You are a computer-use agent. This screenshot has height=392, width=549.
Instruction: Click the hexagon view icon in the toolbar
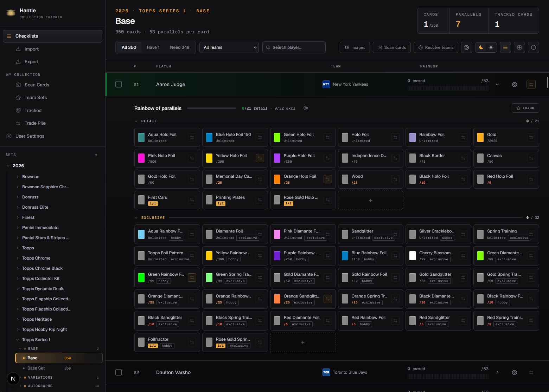click(534, 47)
